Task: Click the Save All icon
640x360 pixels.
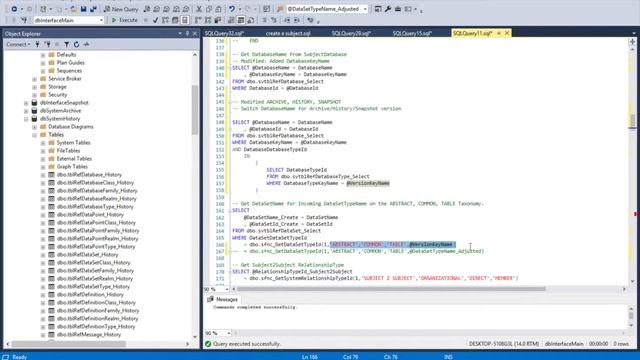Action: click(93, 9)
